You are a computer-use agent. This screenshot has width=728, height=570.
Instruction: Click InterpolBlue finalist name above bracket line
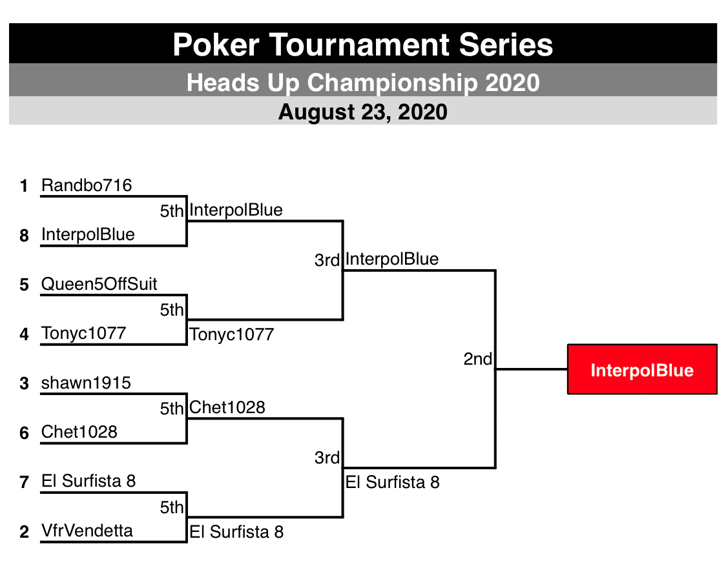[x=392, y=259]
